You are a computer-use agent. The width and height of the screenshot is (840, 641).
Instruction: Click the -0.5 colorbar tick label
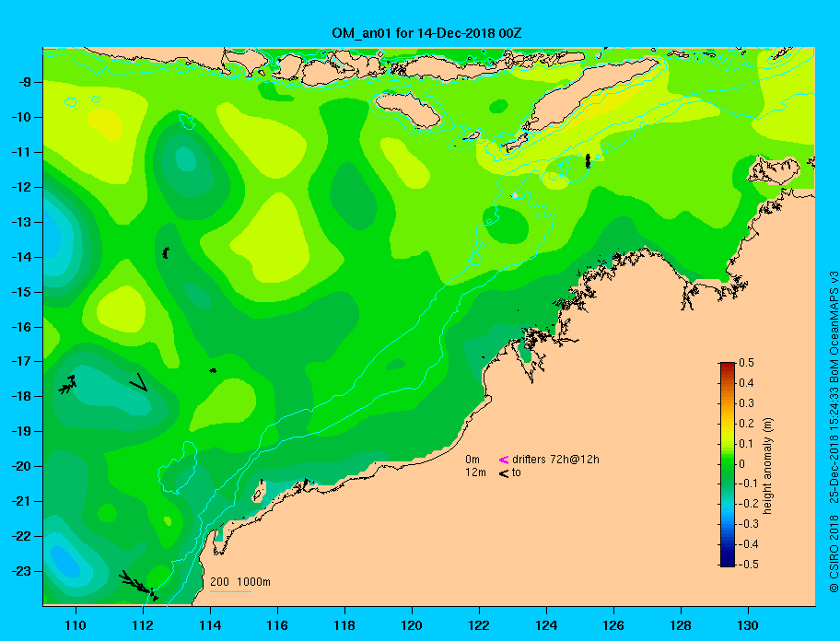[x=749, y=564]
